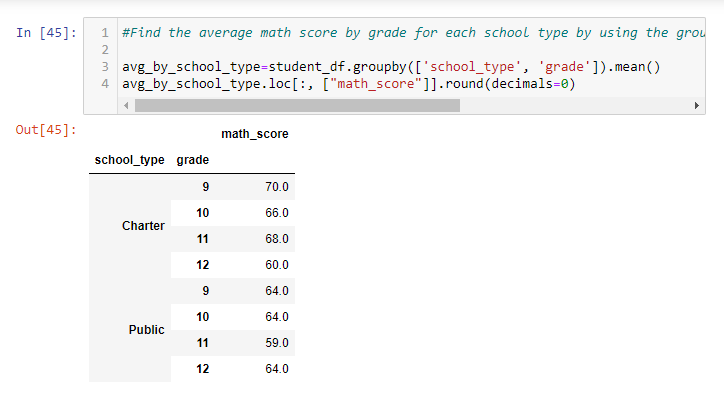This screenshot has width=724, height=411.
Task: Click the math_score column header
Action: click(x=255, y=134)
